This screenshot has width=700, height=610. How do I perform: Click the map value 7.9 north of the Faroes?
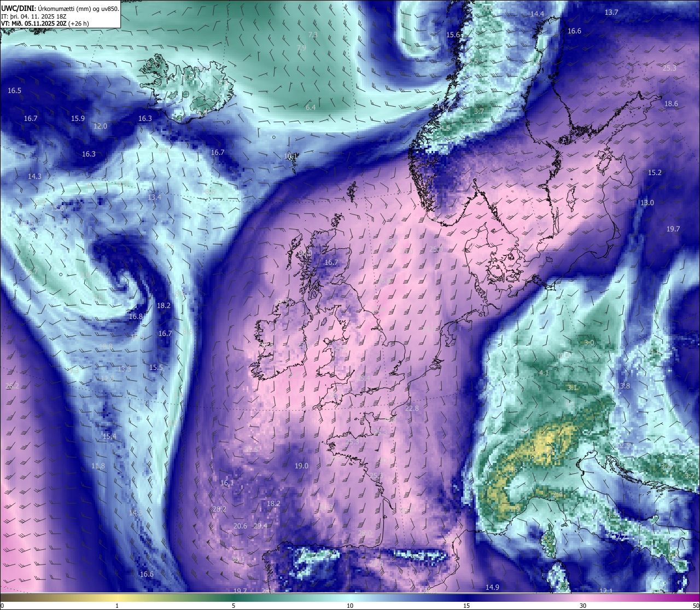tap(301, 48)
